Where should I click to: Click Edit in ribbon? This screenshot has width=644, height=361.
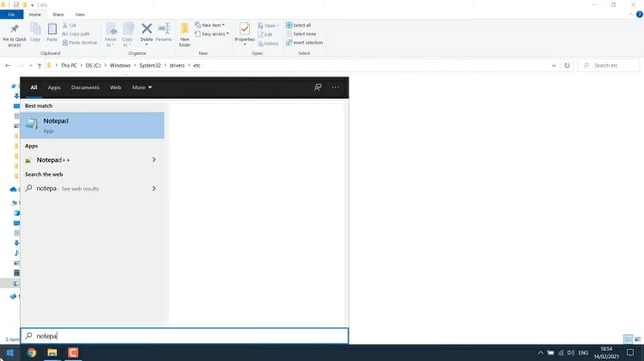265,34
